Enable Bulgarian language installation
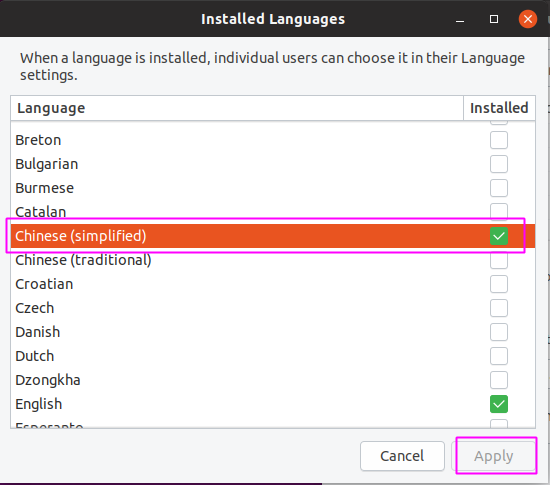 coord(498,164)
